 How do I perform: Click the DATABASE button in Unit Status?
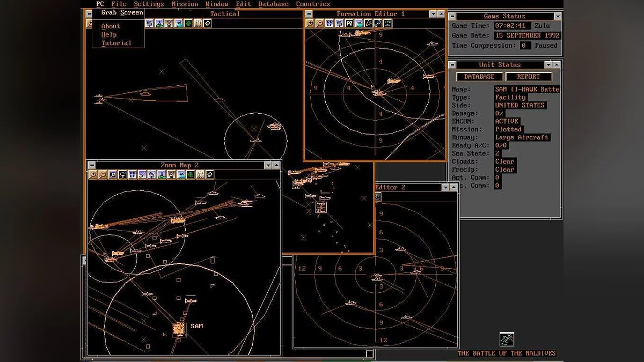(479, 77)
